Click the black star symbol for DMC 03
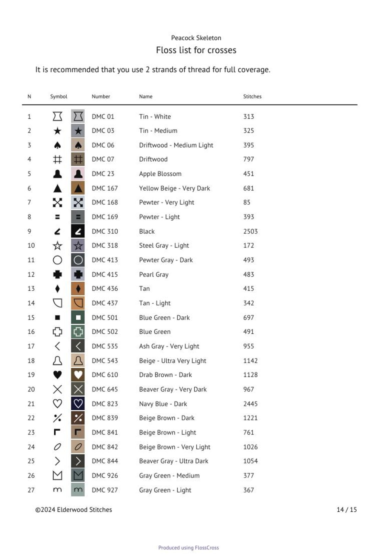This screenshot has width=392, height=555. (x=57, y=131)
